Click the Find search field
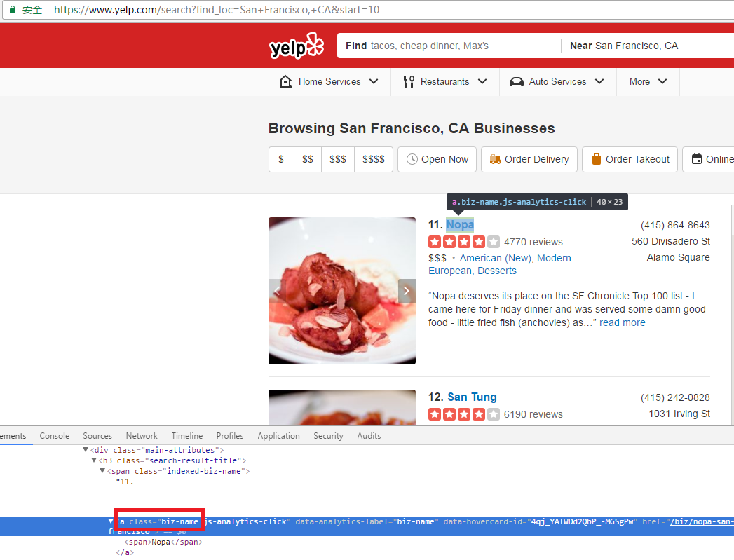This screenshot has width=734, height=560. click(x=449, y=46)
